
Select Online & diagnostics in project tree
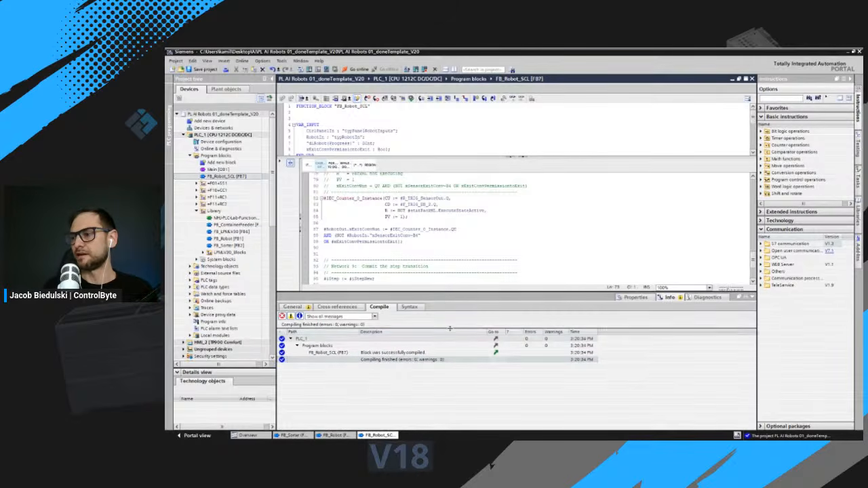[220, 148]
